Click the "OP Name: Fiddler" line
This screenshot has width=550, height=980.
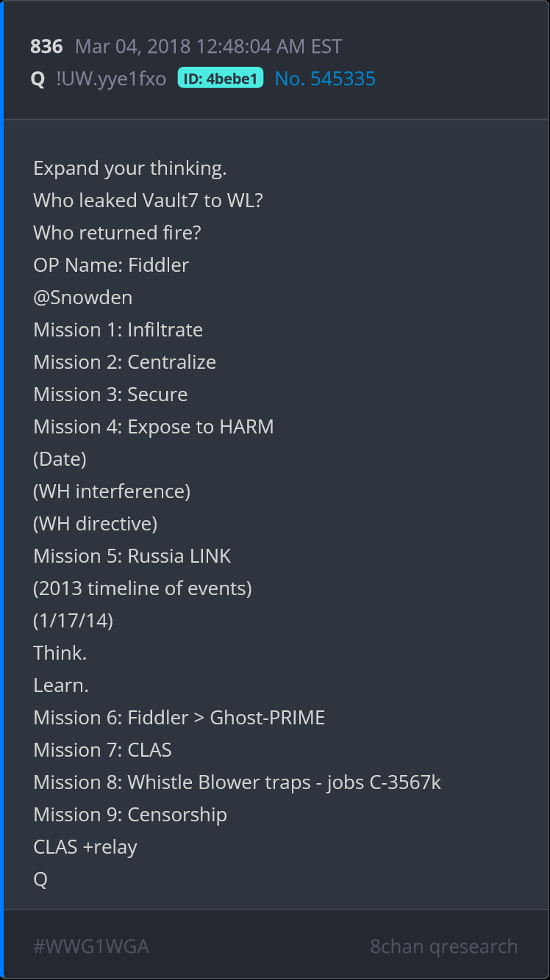tap(111, 265)
